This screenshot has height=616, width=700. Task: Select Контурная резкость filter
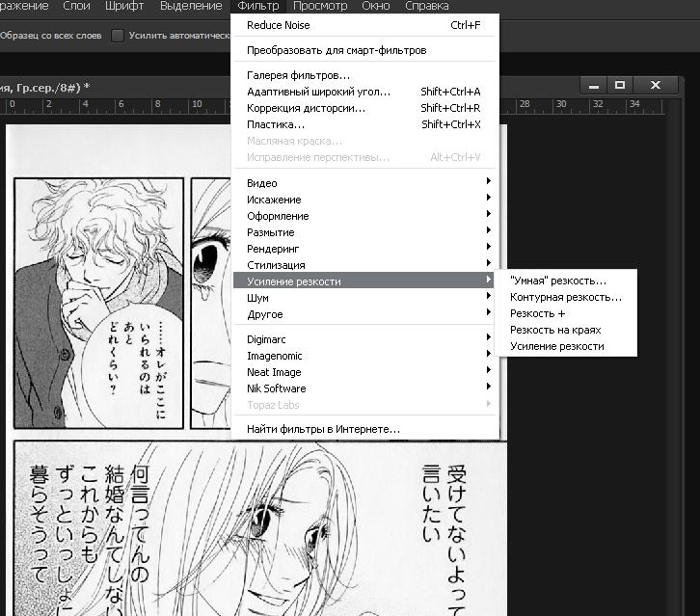click(566, 297)
